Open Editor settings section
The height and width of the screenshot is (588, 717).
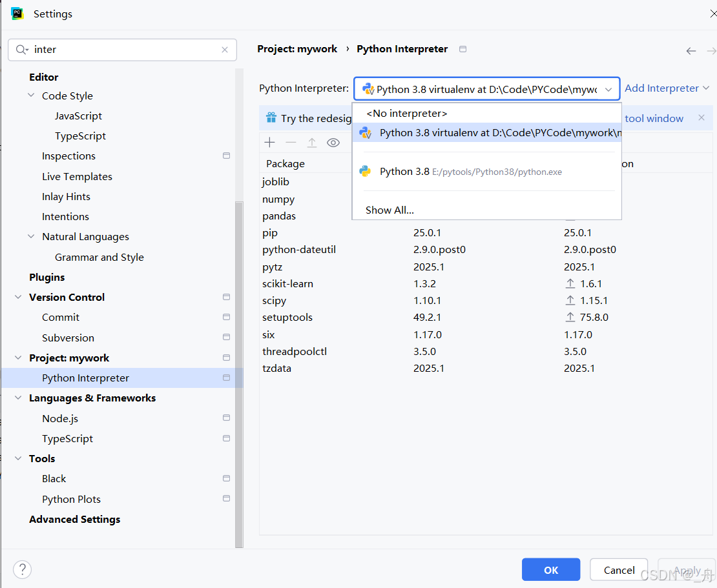tap(44, 77)
